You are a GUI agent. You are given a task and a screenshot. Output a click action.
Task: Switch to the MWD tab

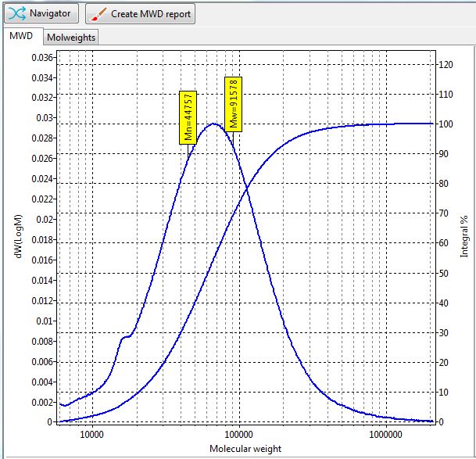click(x=21, y=36)
